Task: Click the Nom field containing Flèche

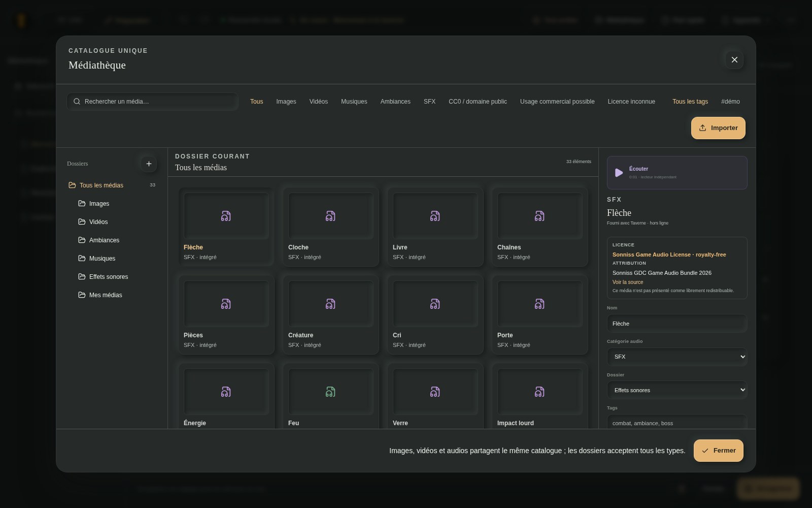Action: coord(677,324)
